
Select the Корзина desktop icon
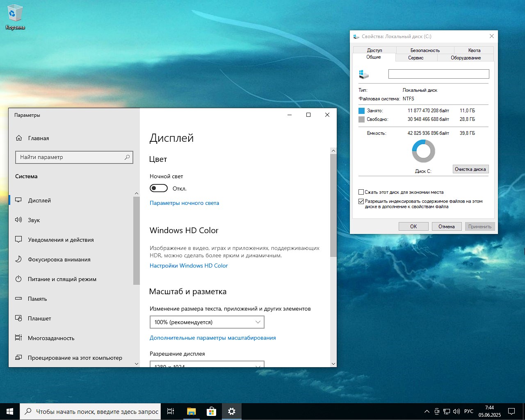point(15,17)
